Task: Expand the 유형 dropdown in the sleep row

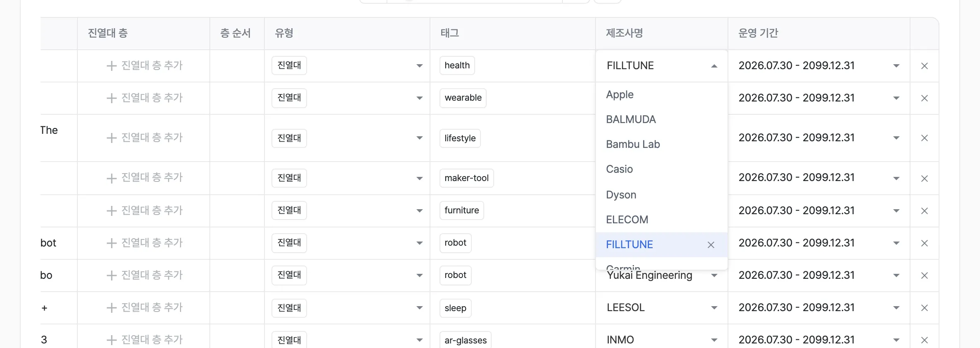Action: 419,308
